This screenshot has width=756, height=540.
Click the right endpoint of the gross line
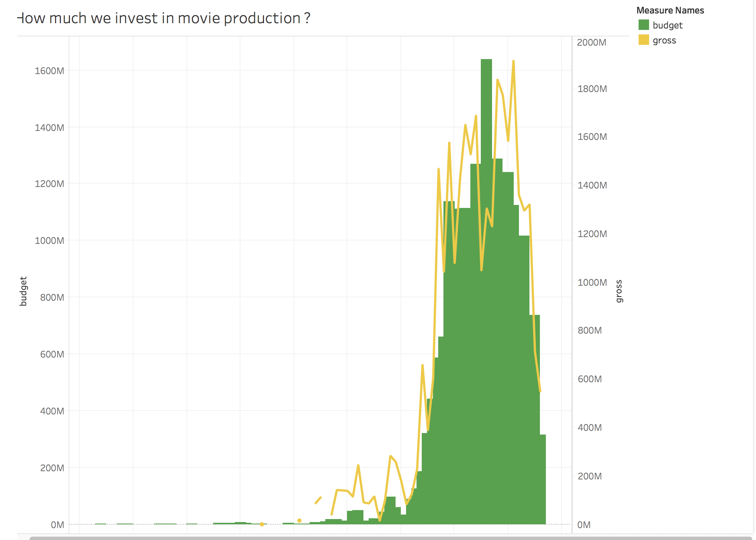(x=540, y=390)
